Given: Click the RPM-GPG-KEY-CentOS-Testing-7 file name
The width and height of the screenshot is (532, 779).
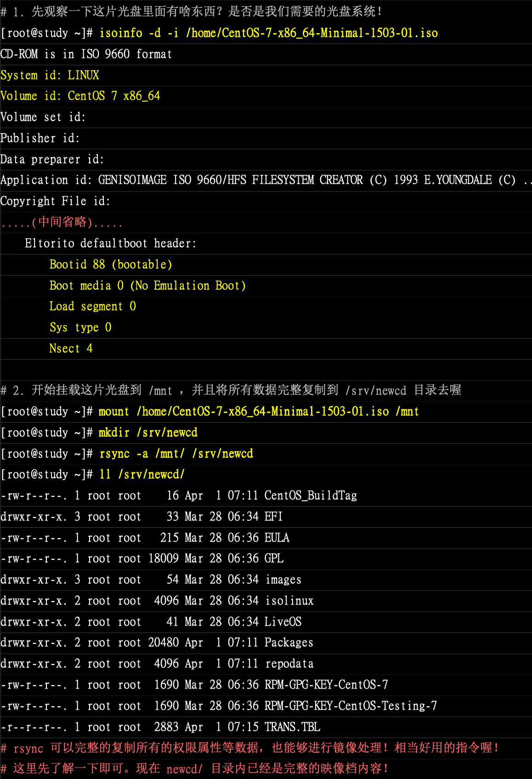Looking at the screenshot, I should click(351, 706).
